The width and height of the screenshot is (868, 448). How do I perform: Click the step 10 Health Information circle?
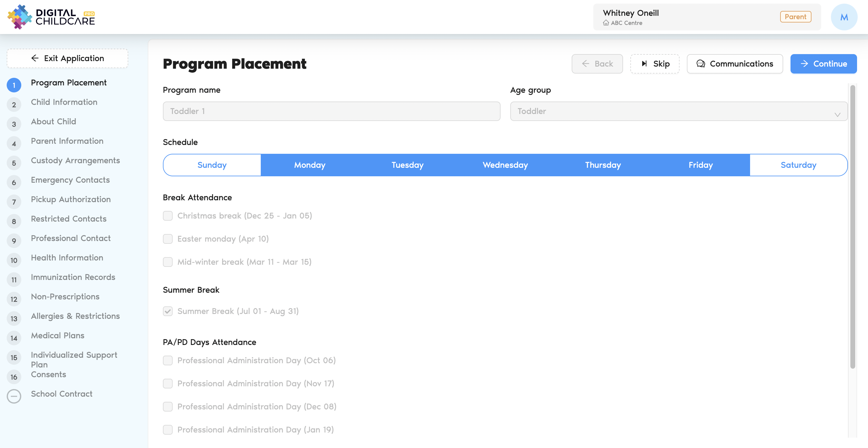pos(14,260)
